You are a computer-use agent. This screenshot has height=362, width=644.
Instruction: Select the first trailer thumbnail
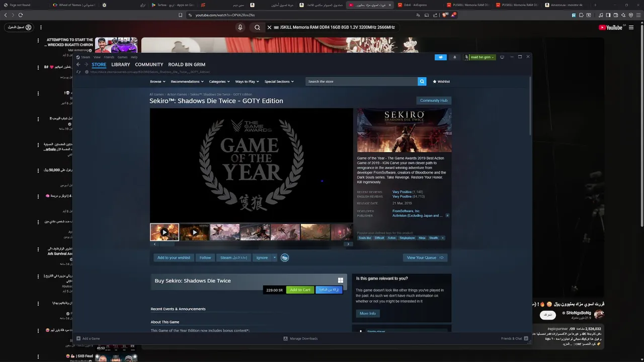coord(165,232)
